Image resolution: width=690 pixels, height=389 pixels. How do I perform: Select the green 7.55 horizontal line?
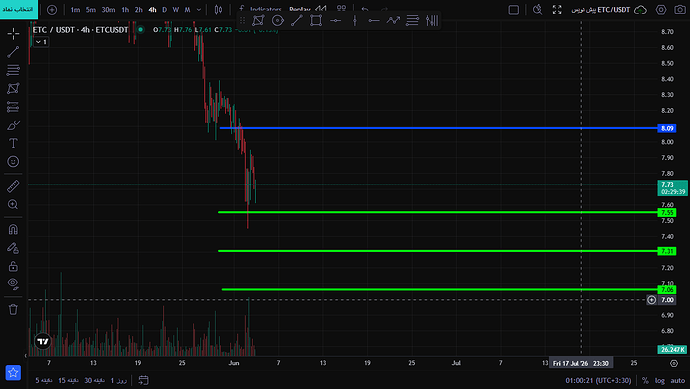pos(438,212)
